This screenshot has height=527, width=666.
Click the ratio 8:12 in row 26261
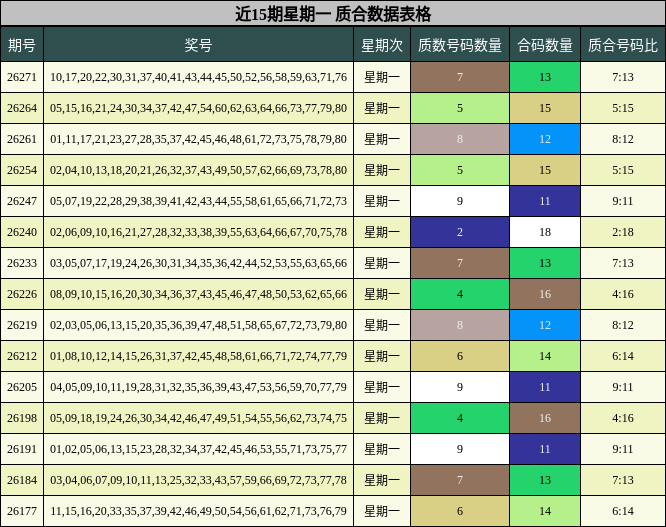pyautogui.click(x=623, y=139)
